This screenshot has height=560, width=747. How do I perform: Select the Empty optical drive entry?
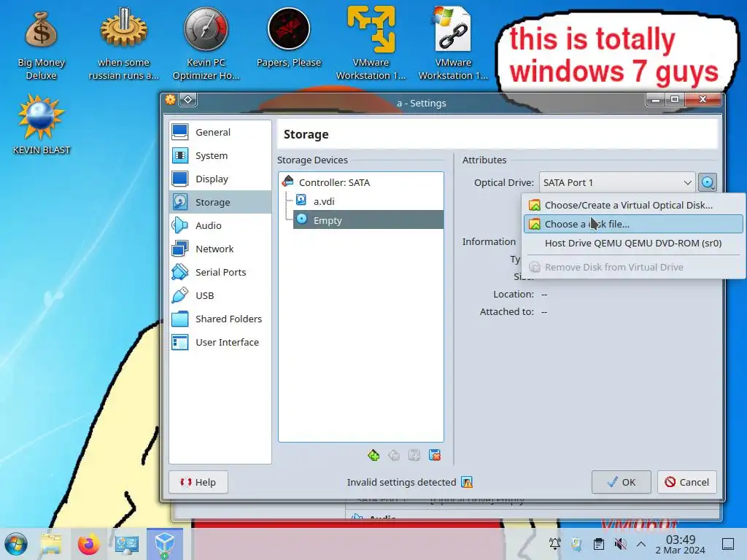368,219
